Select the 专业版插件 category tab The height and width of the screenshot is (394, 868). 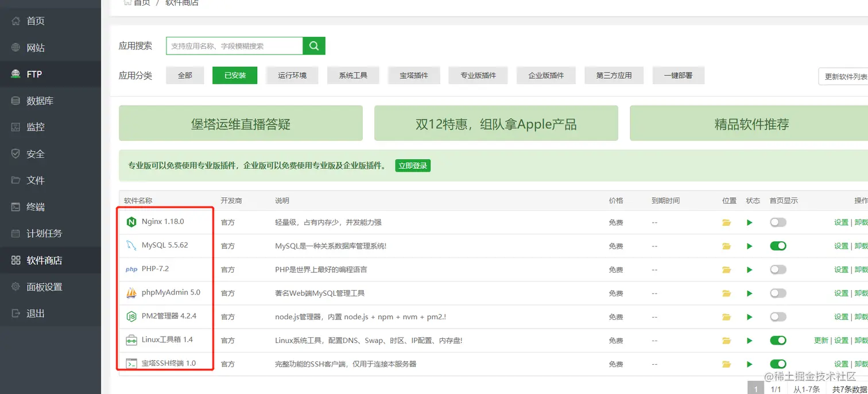[x=478, y=75]
